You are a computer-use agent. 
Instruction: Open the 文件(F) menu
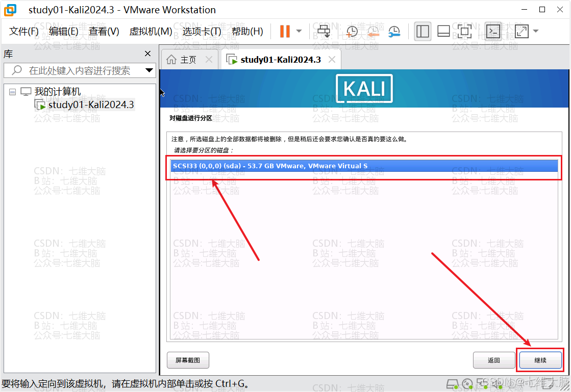23,31
